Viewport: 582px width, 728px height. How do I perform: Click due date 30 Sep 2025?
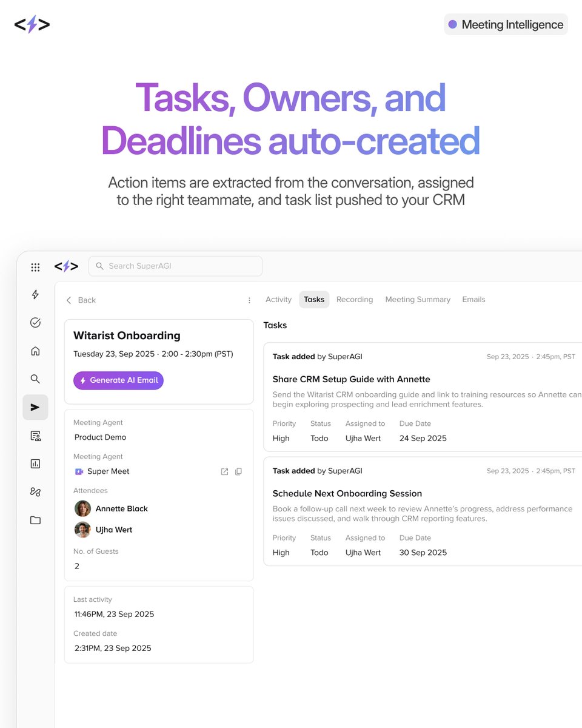click(x=423, y=553)
